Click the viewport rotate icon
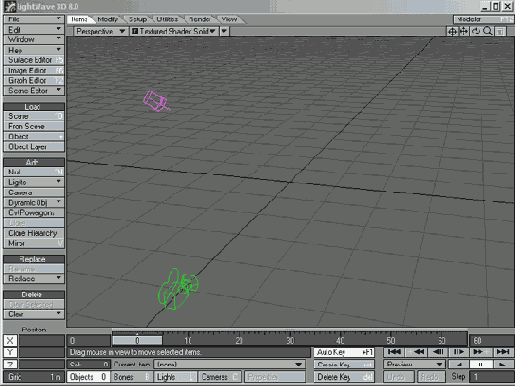Image resolution: width=515 pixels, height=386 pixels. pyautogui.click(x=476, y=31)
